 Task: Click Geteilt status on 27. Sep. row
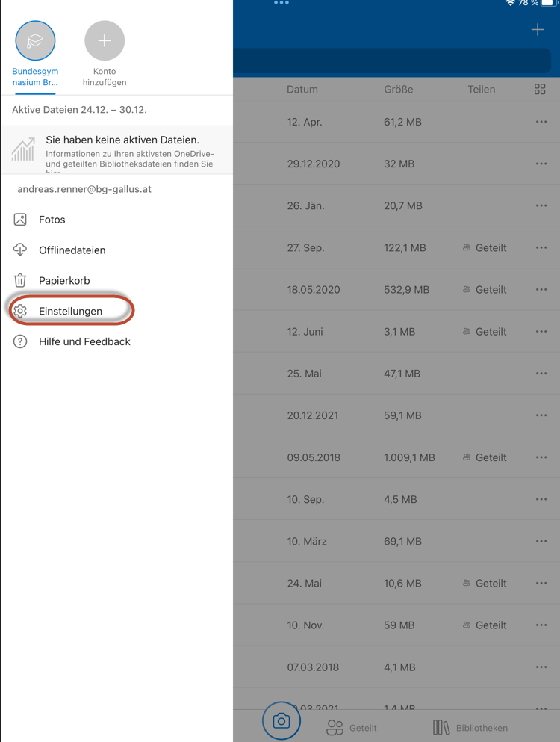485,248
